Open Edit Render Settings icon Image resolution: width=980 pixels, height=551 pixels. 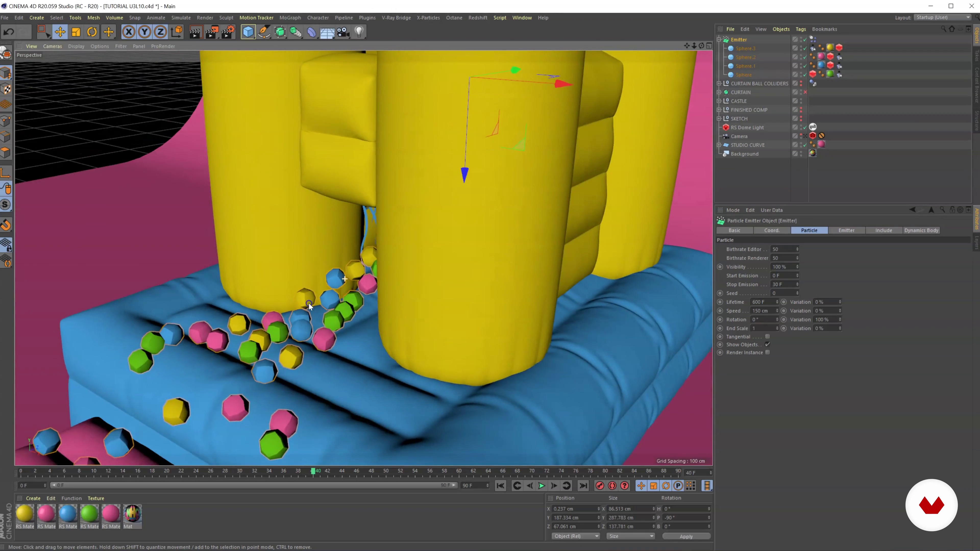228,32
